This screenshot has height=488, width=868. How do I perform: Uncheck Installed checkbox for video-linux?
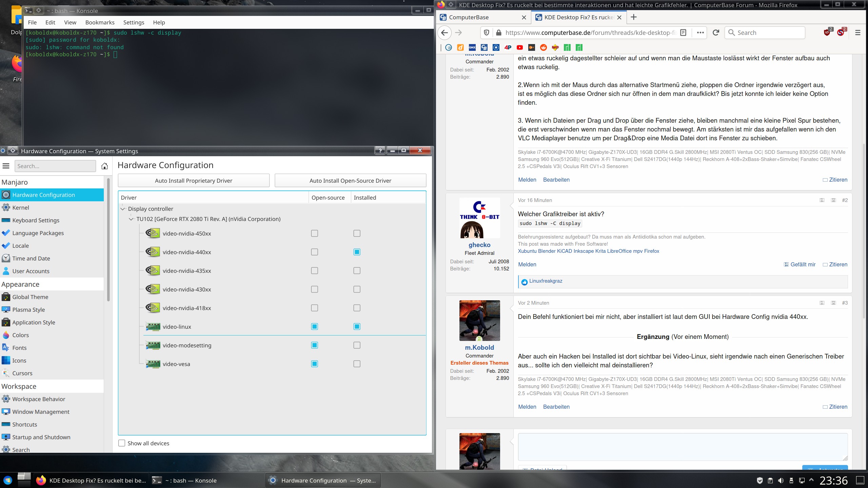click(x=357, y=327)
